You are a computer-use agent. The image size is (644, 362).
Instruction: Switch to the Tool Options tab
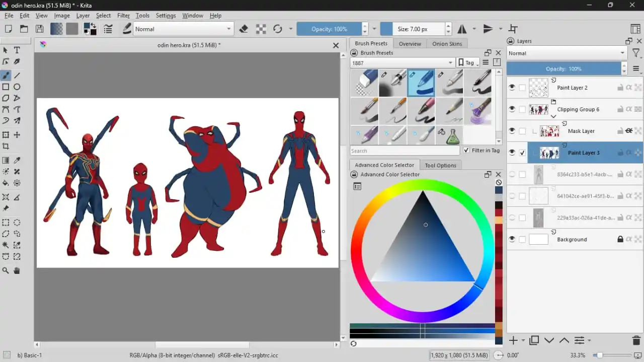pos(440,165)
